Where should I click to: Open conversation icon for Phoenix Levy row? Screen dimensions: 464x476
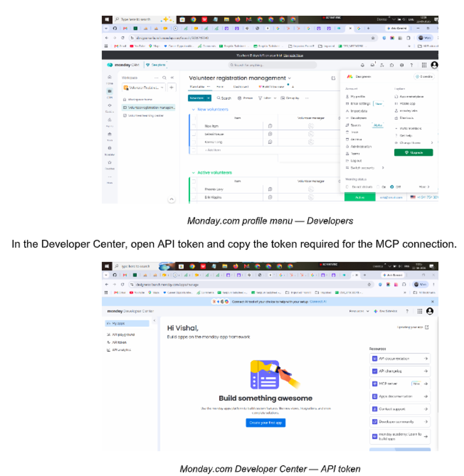coord(270,189)
